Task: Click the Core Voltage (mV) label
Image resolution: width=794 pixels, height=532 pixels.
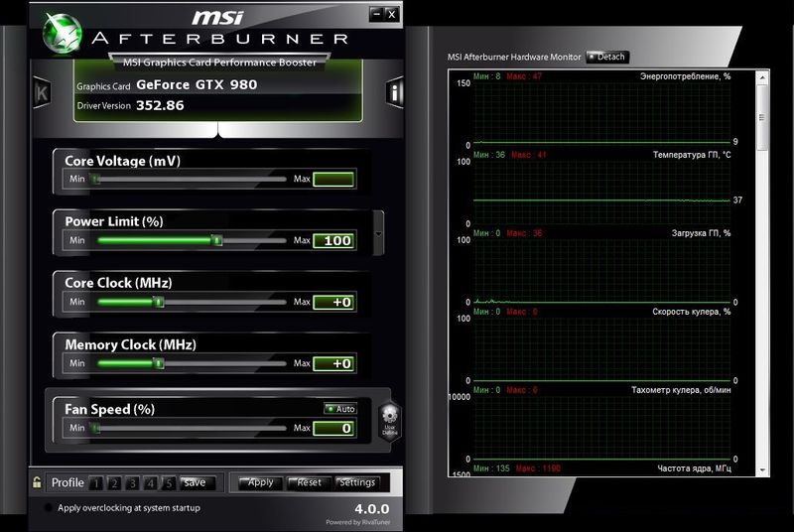Action: pyautogui.click(x=122, y=161)
